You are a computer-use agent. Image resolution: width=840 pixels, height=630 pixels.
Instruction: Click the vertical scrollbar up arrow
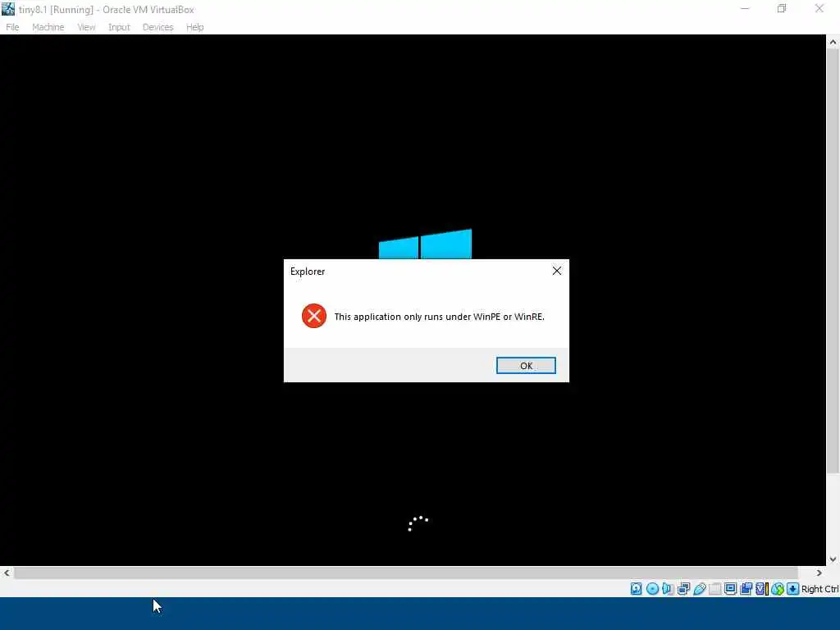point(833,43)
